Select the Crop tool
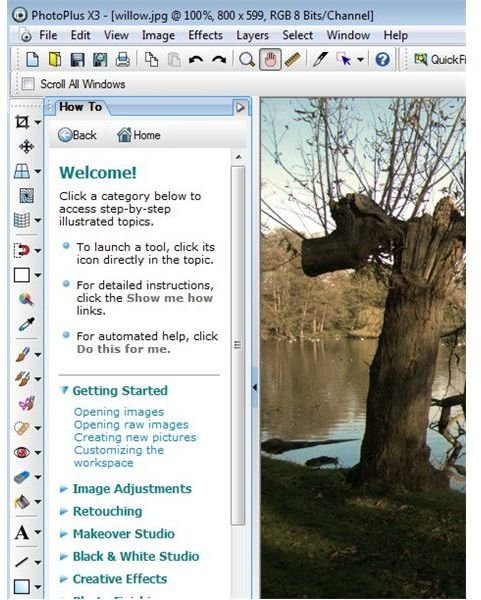 (x=22, y=122)
